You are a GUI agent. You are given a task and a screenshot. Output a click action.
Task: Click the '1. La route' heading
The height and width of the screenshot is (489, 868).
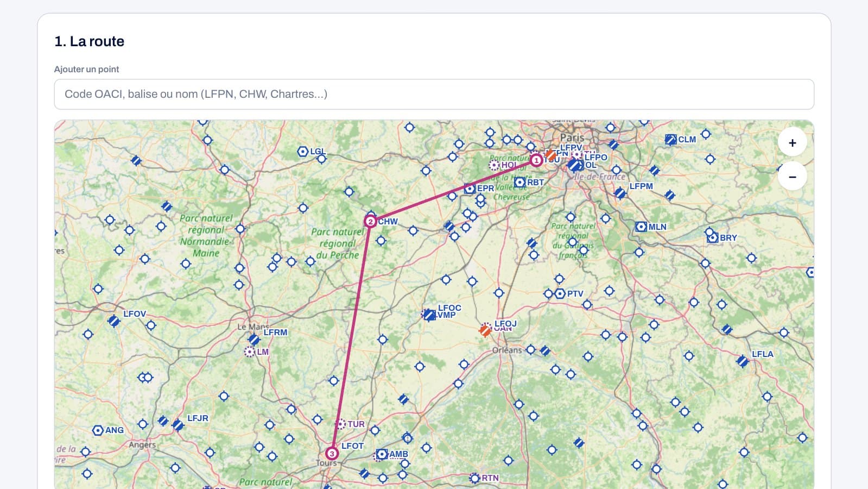tap(90, 41)
